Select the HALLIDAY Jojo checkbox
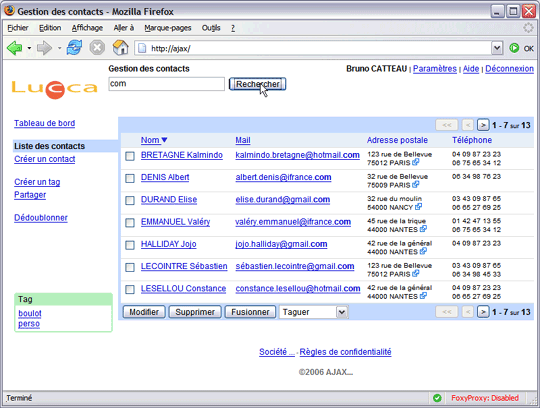Image resolution: width=540 pixels, height=408 pixels. (x=130, y=245)
